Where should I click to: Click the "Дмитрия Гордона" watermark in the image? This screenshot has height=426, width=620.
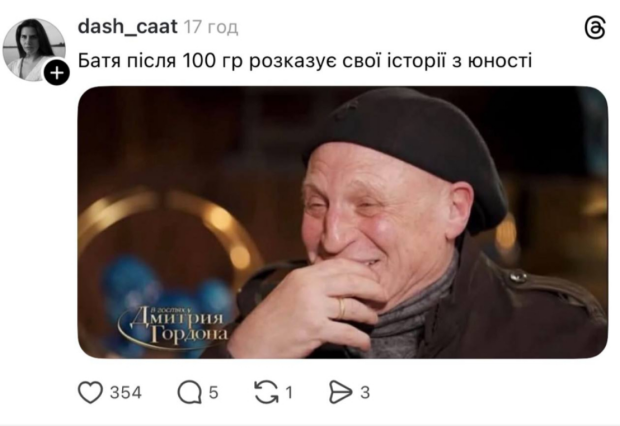pyautogui.click(x=174, y=325)
